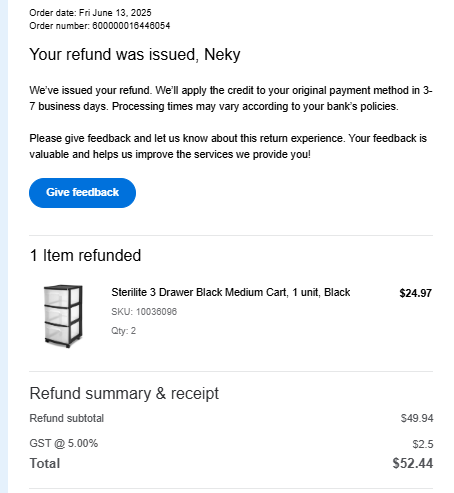Select the "Your refund was issued, Neky" heading

tap(135, 54)
